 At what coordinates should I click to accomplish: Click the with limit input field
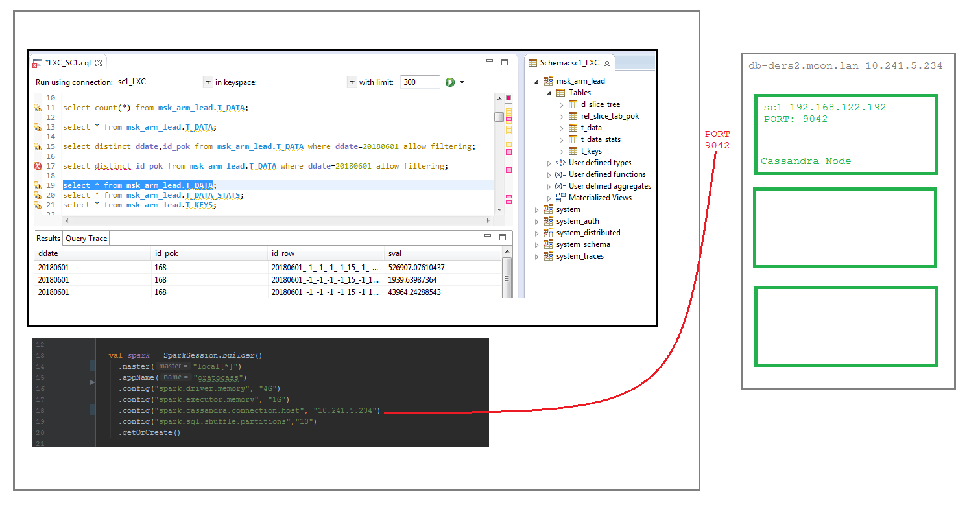coord(420,82)
